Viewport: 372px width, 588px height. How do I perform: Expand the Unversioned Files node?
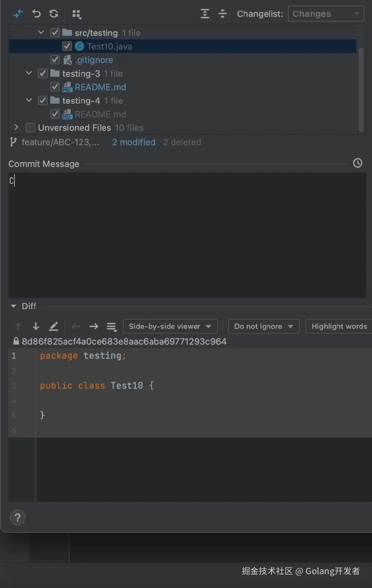coord(16,127)
